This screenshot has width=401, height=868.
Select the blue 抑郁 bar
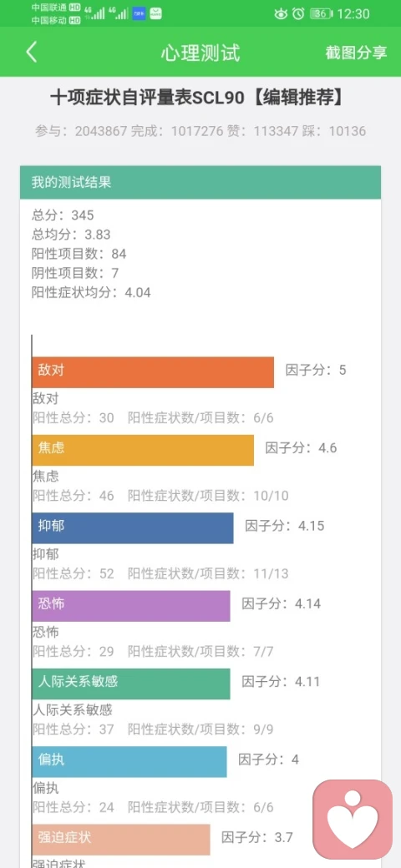pos(133,528)
